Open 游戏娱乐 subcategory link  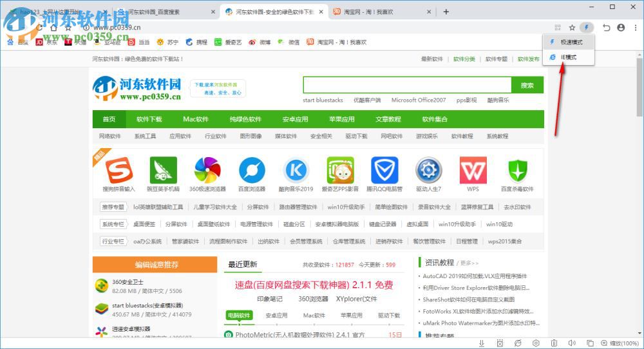[x=427, y=137]
